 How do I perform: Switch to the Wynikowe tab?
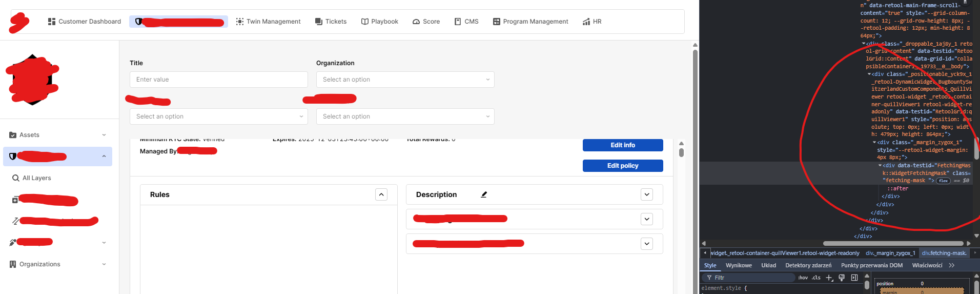(739, 265)
